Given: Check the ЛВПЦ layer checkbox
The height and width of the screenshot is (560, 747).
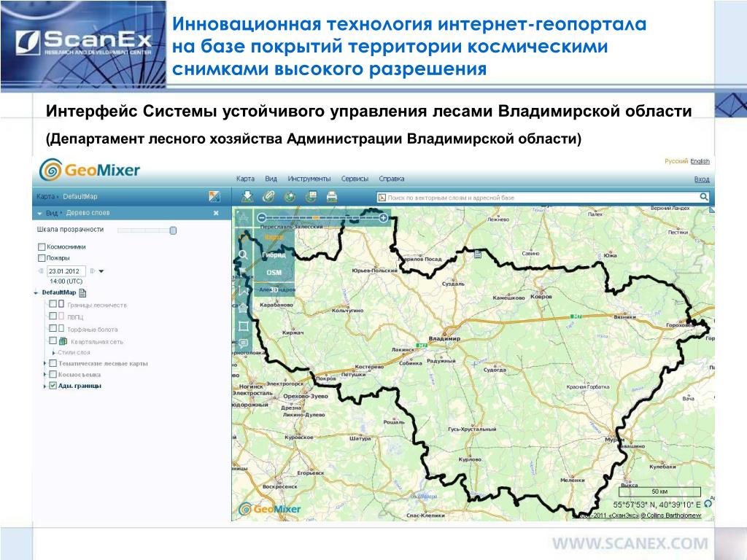Looking at the screenshot, I should 53,316.
